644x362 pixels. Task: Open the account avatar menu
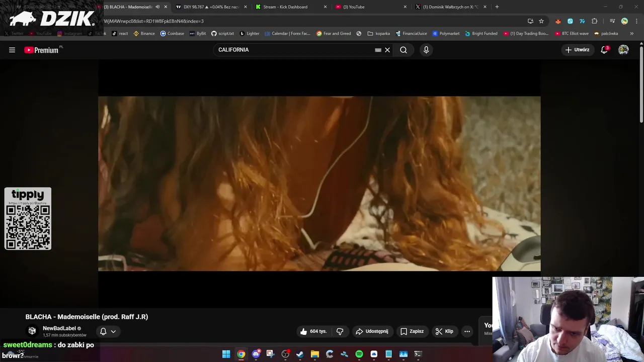623,50
